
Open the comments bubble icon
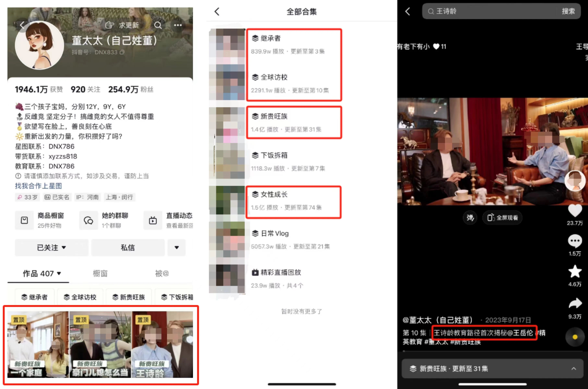[x=575, y=241]
